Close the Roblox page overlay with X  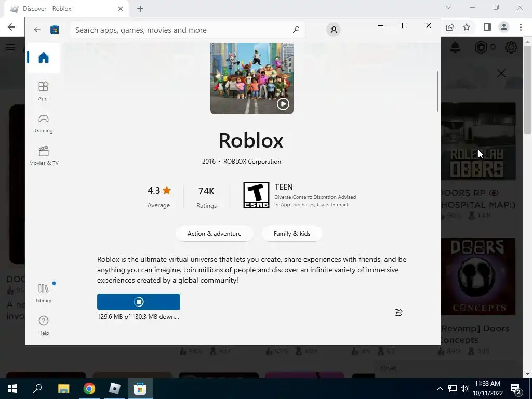pyautogui.click(x=501, y=73)
